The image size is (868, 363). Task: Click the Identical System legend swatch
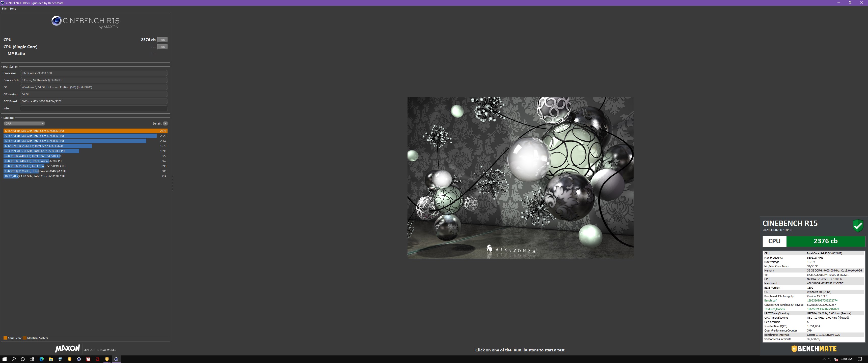tap(24, 338)
